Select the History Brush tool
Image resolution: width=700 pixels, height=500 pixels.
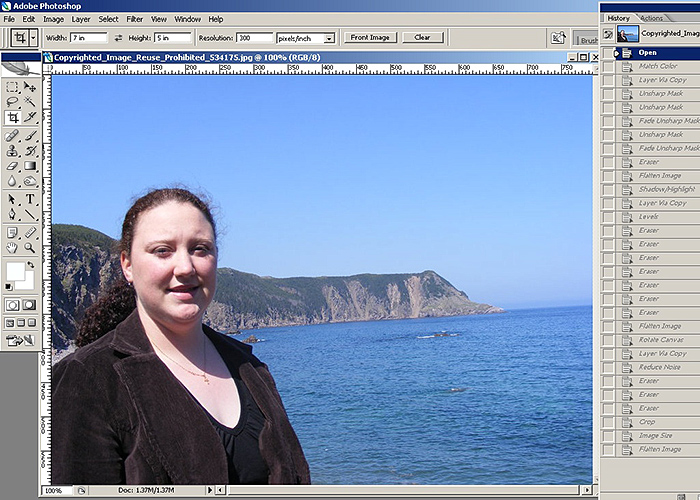29,151
